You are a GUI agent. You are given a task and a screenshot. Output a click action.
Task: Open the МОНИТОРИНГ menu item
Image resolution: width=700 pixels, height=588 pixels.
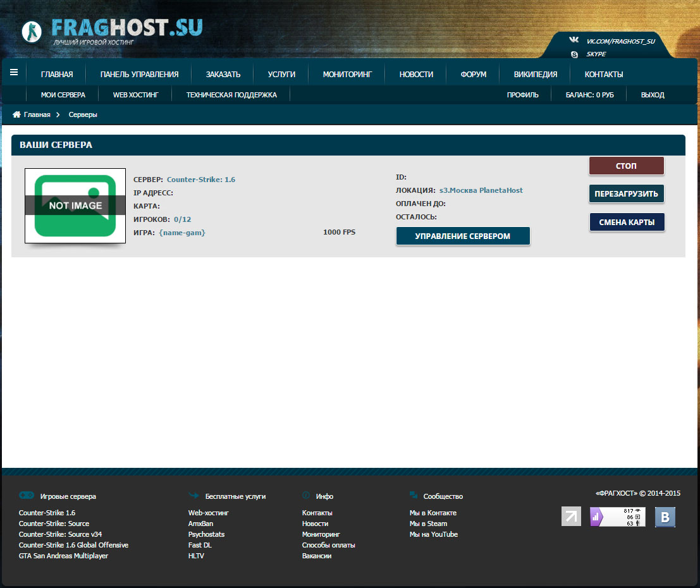(x=347, y=74)
